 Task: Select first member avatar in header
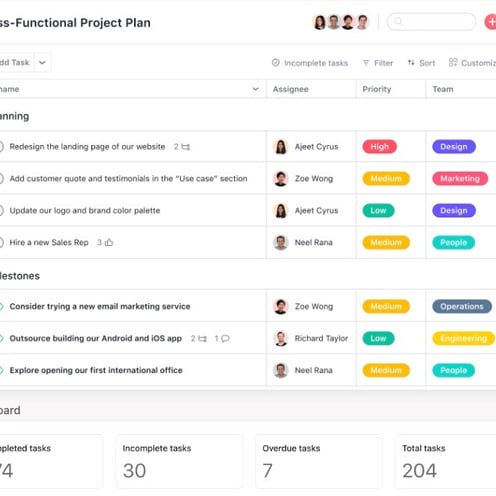click(320, 22)
